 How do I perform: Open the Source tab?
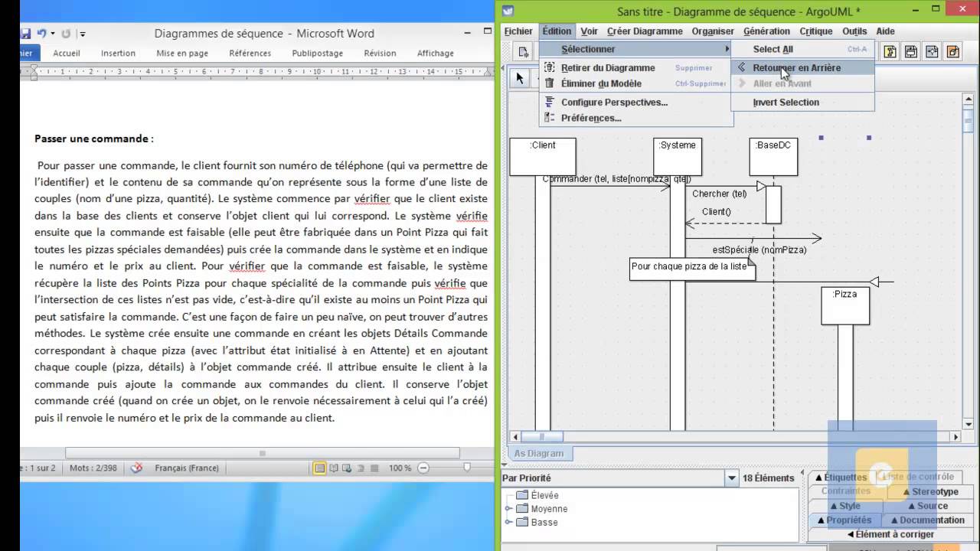(927, 506)
